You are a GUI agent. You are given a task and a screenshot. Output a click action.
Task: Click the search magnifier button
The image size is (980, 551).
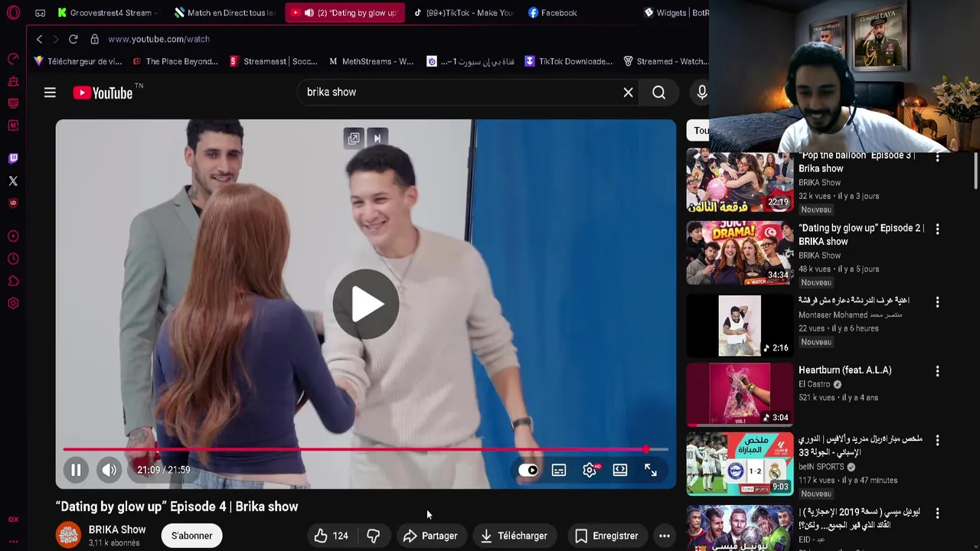[x=659, y=93]
